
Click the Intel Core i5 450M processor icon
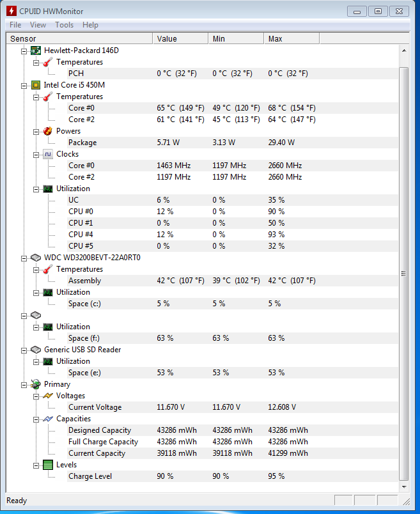click(x=35, y=85)
